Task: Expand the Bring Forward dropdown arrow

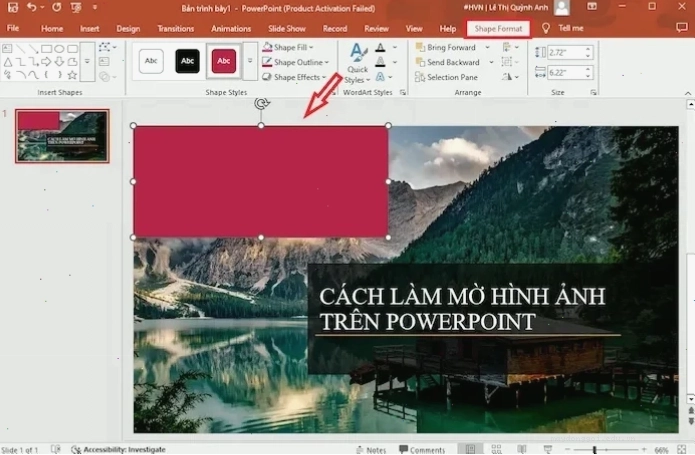Action: [x=488, y=47]
